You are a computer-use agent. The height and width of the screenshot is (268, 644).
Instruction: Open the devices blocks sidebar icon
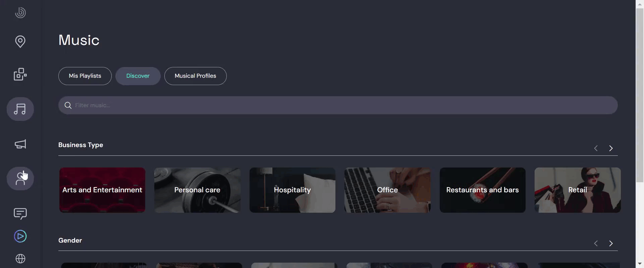[x=20, y=74]
